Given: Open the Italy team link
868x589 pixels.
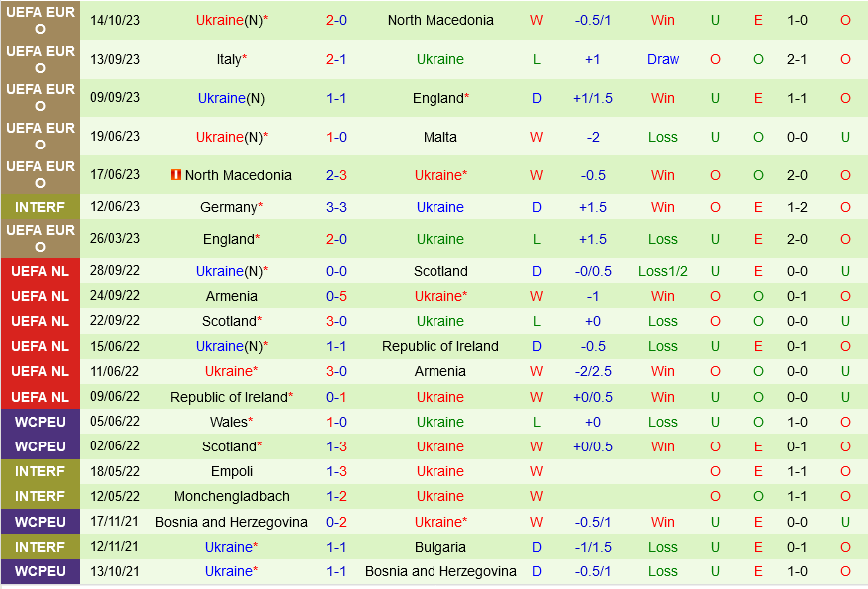Looking at the screenshot, I should [x=229, y=59].
